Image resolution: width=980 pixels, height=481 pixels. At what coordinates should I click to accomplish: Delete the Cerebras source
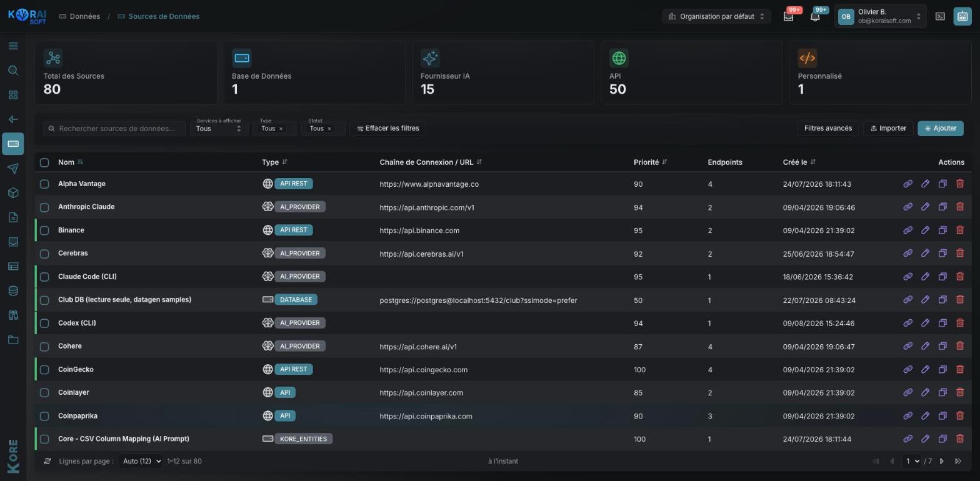pos(960,253)
